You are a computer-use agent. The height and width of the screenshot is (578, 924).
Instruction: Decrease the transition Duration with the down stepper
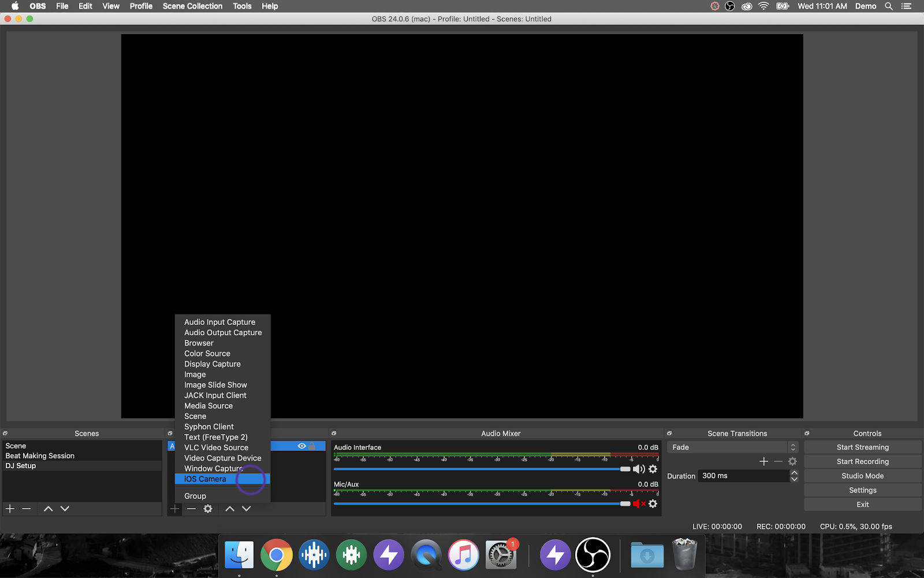pyautogui.click(x=794, y=479)
